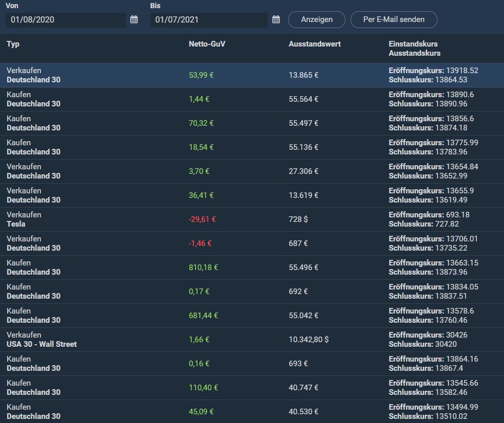Select the profit value 3,70 €
This screenshot has width=504, height=423.
(199, 171)
